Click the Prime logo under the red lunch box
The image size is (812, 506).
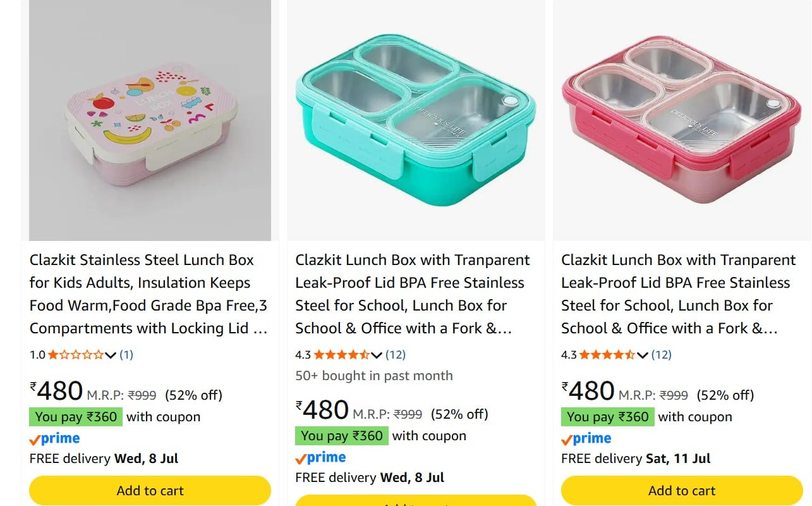coord(586,438)
